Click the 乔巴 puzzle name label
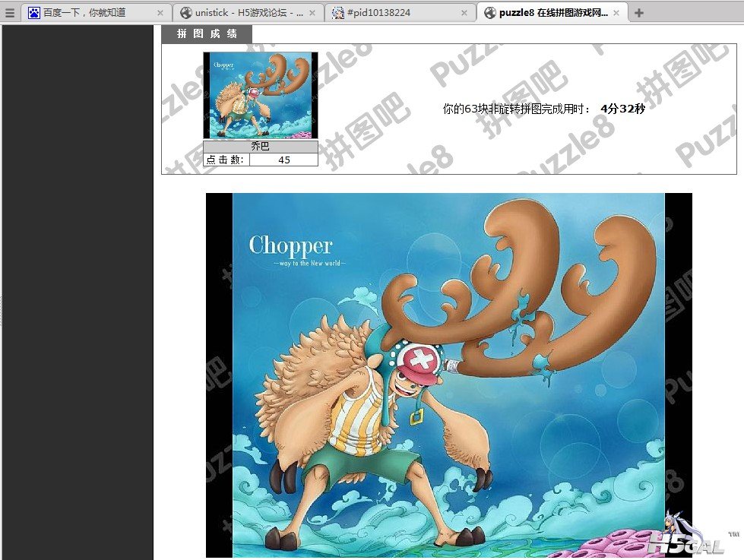Image resolution: width=744 pixels, height=560 pixels. pos(260,147)
